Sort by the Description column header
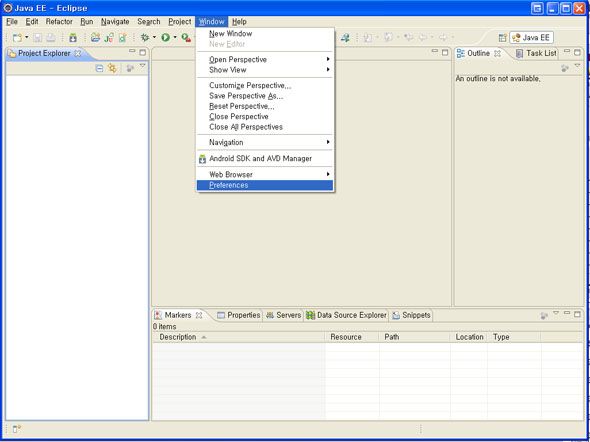 click(x=239, y=337)
